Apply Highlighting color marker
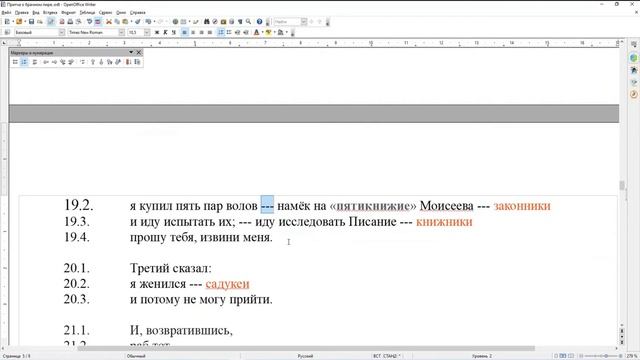Image resolution: width=640 pixels, height=360 pixels. coord(268,32)
